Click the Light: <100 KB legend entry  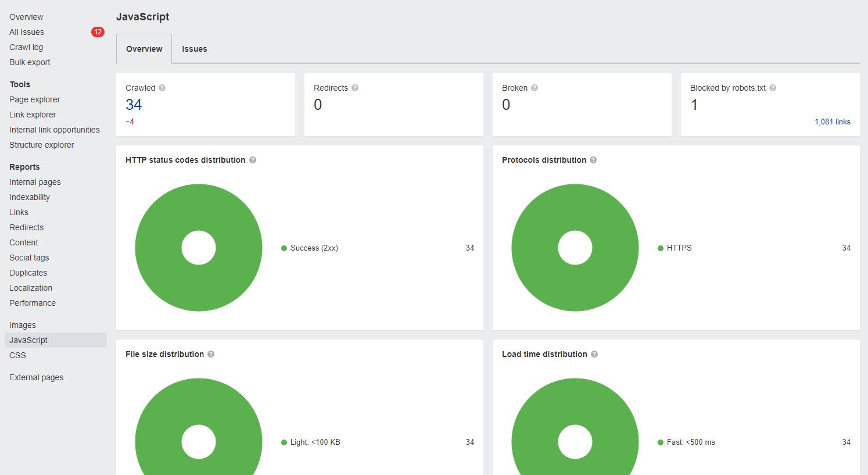coord(311,442)
